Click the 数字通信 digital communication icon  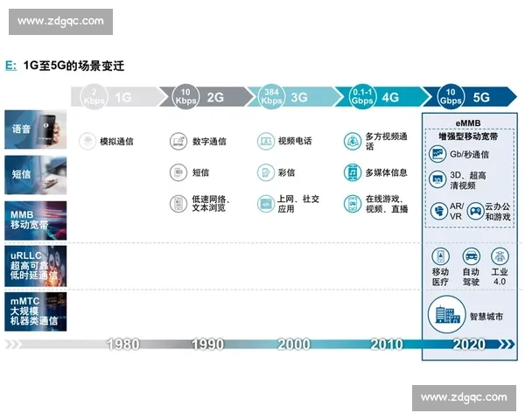point(178,141)
